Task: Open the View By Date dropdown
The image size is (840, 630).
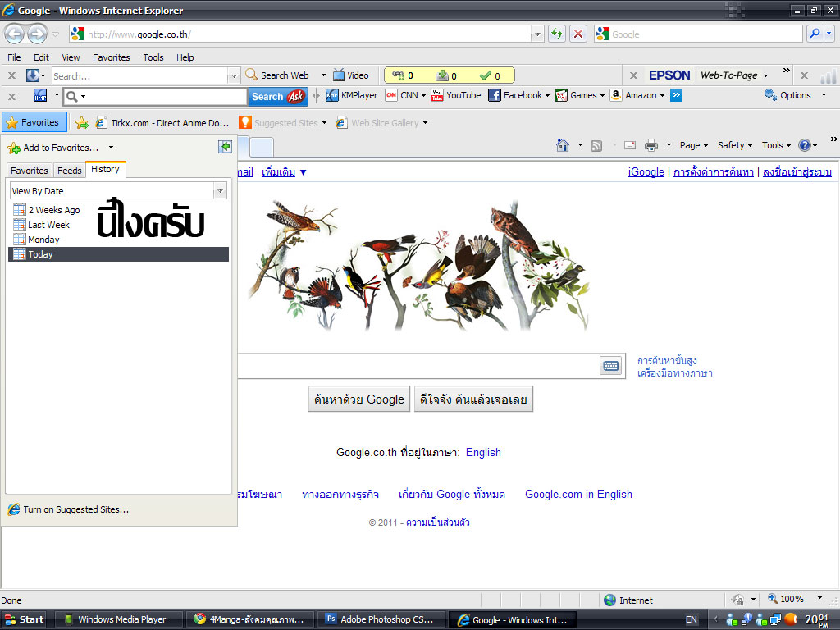Action: 220,190
